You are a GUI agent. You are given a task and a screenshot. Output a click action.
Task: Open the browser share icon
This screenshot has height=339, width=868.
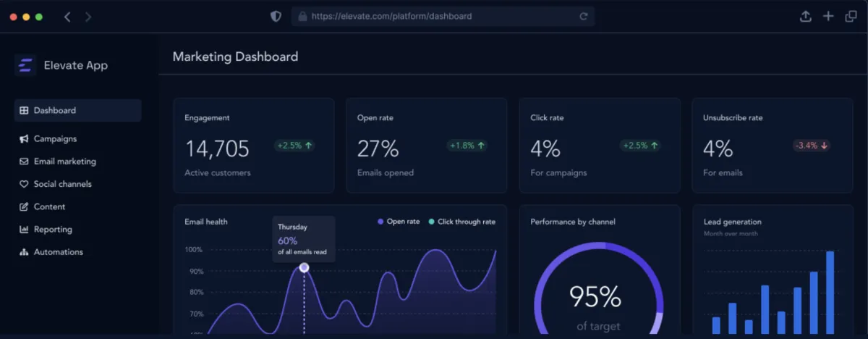point(805,16)
